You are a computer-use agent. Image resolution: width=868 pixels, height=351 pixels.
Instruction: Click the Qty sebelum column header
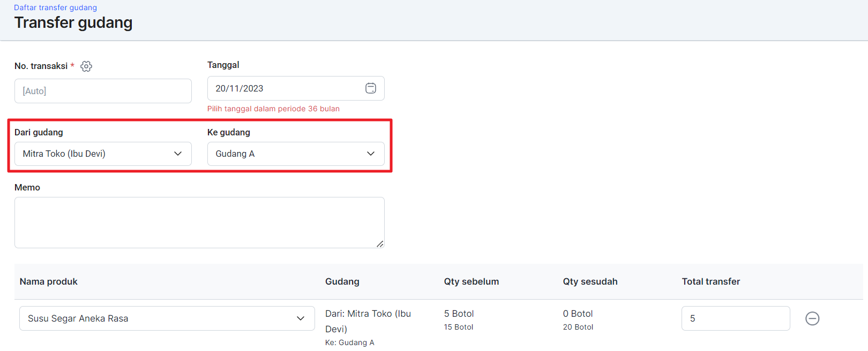coord(472,281)
